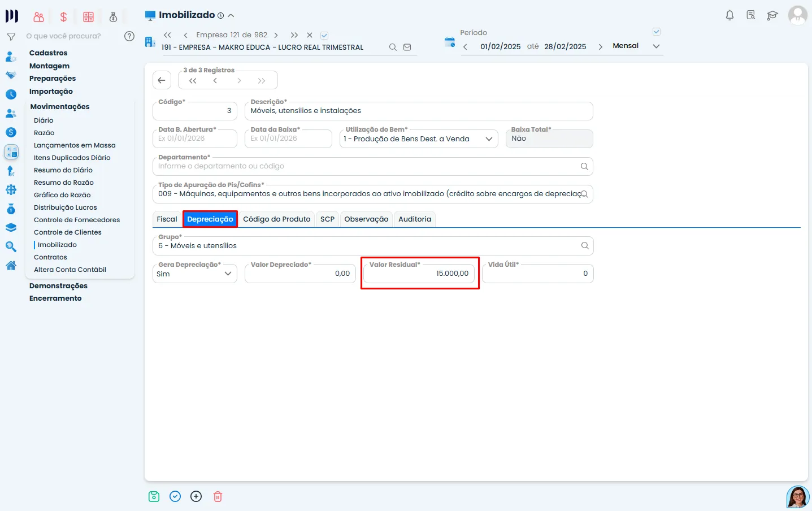The height and width of the screenshot is (511, 812).
Task: Open the Demonstrações section in sidebar
Action: click(x=58, y=286)
